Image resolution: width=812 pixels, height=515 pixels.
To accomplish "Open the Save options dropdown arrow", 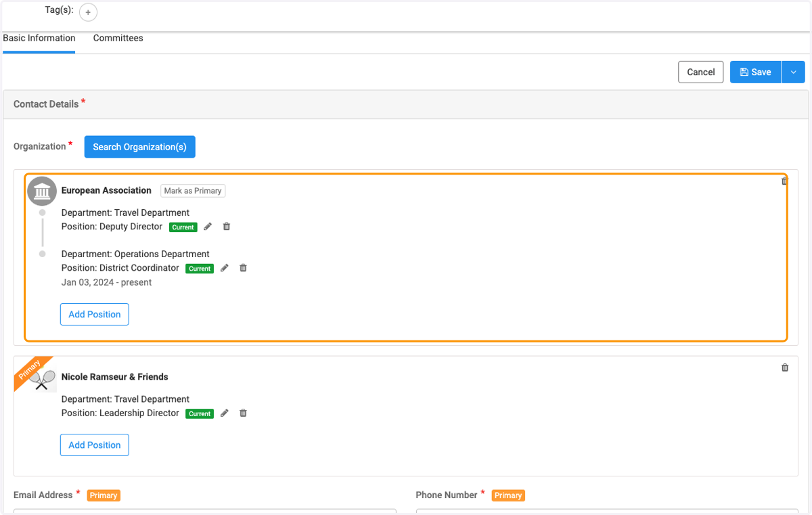I will pyautogui.click(x=794, y=72).
